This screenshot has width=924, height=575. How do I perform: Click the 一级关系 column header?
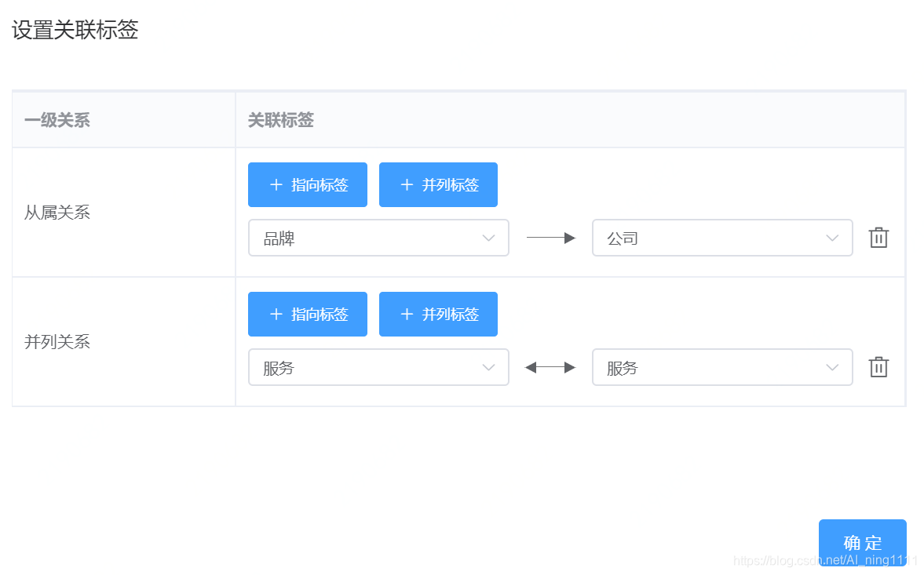tap(57, 120)
